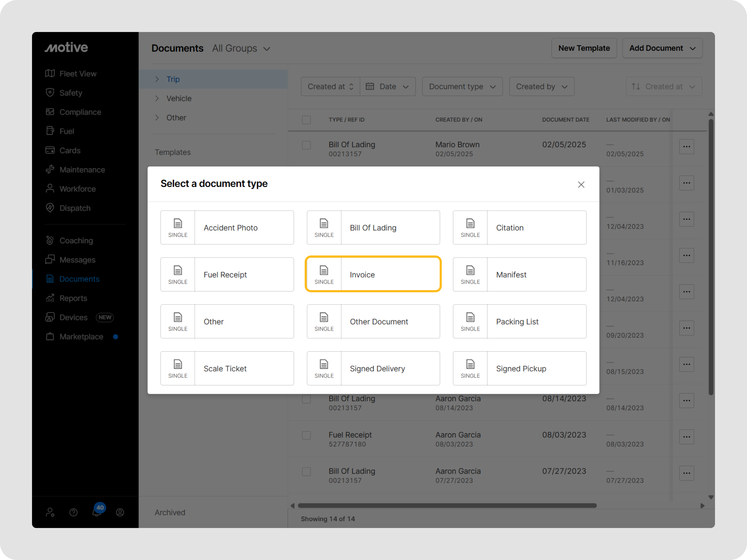Screen dimensions: 747x560
Task: Open Reports in the sidebar menu
Action: click(73, 298)
